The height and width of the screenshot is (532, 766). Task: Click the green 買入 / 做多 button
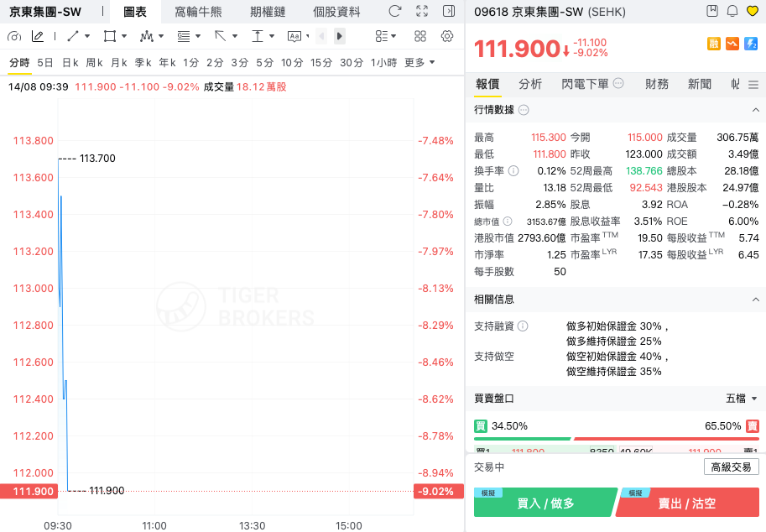[545, 503]
